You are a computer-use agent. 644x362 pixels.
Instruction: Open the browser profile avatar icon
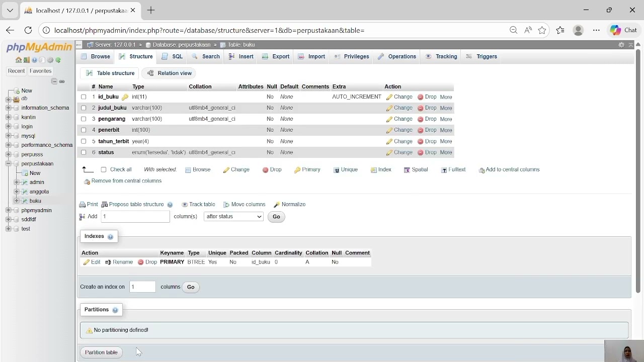point(578,30)
